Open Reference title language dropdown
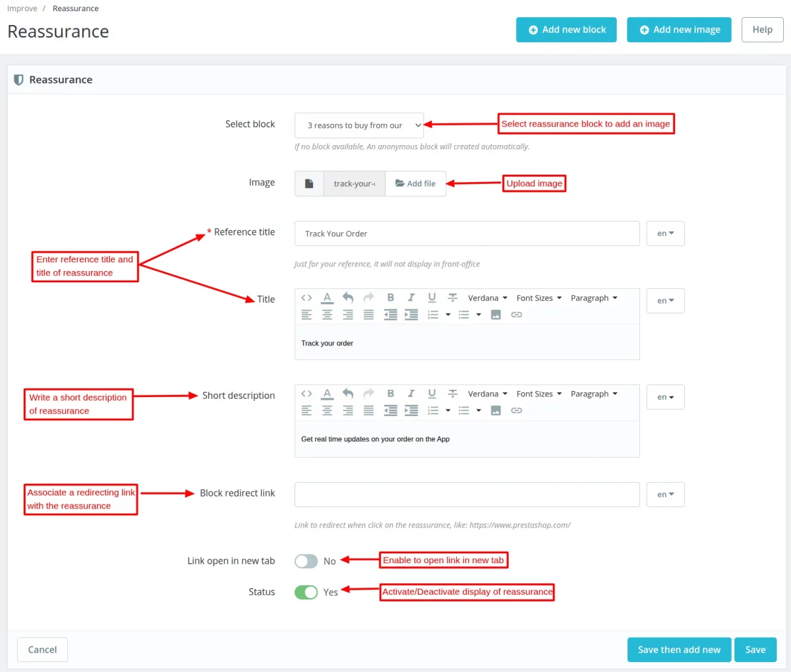The width and height of the screenshot is (791, 672). (665, 233)
